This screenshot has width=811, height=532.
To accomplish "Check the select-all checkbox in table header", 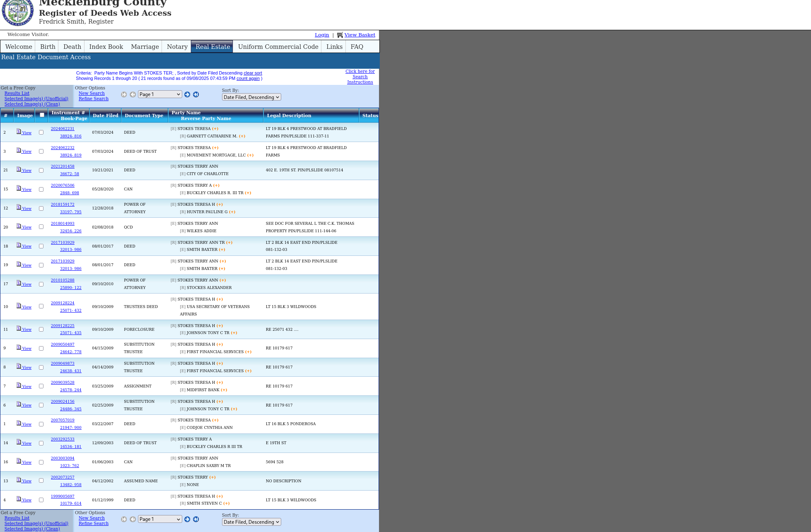I will (x=42, y=115).
